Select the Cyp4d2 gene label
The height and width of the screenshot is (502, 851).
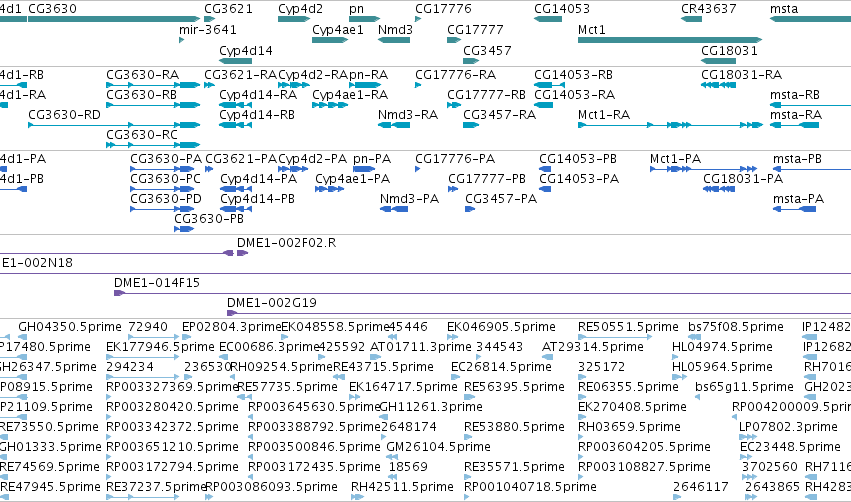click(x=301, y=9)
